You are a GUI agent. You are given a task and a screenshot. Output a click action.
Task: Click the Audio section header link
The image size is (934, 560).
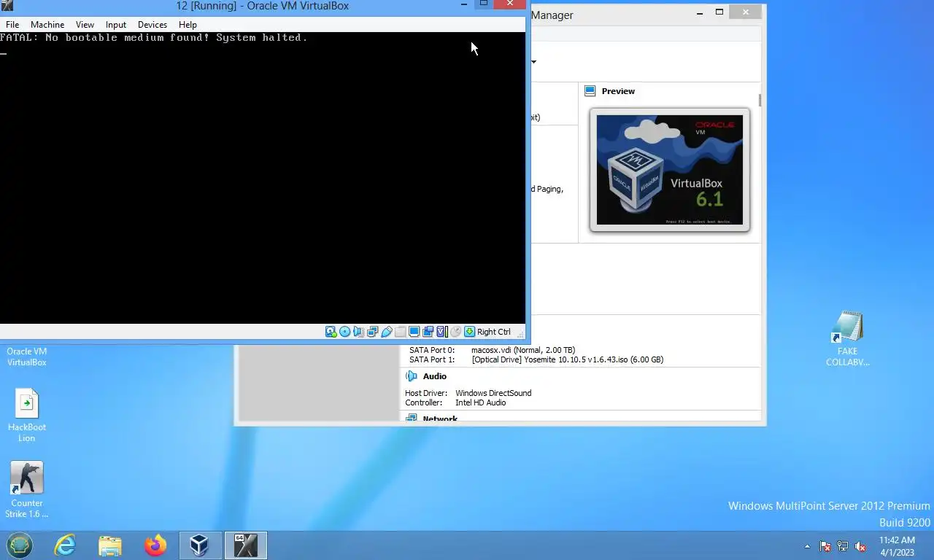[x=434, y=376]
